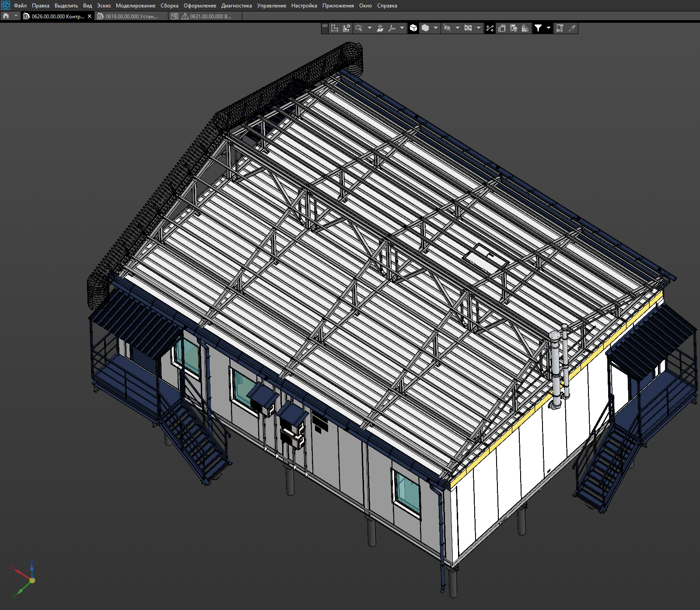
Task: Select the zoom window magnifier tool
Action: click(359, 28)
